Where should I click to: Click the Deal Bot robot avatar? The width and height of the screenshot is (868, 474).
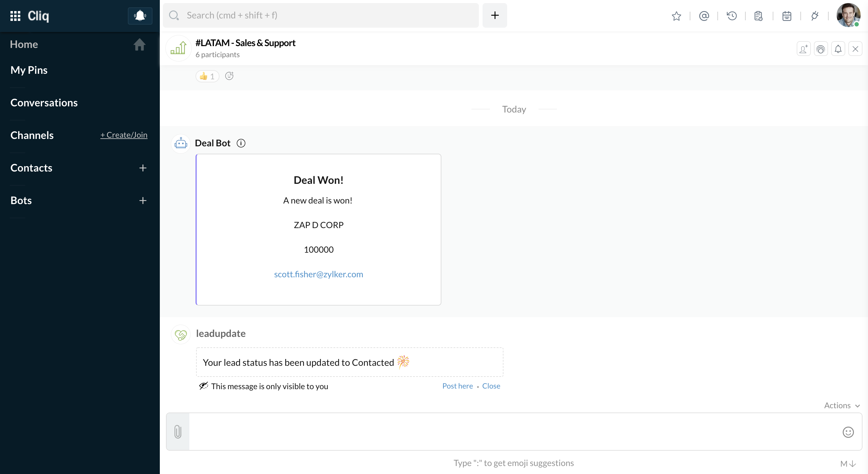point(181,144)
